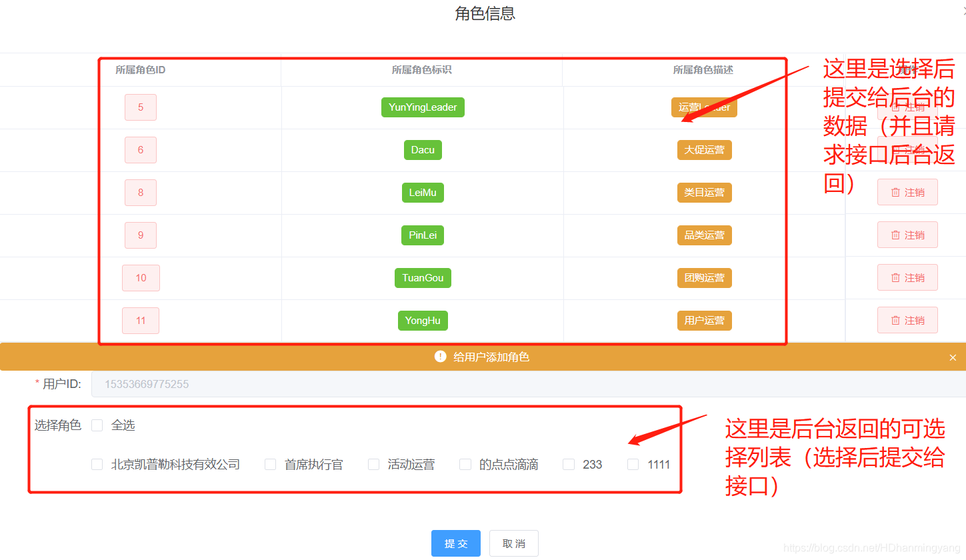Tick the 北京凯普勒科技有效公司 role checkbox
The width and height of the screenshot is (966, 560).
(x=97, y=465)
